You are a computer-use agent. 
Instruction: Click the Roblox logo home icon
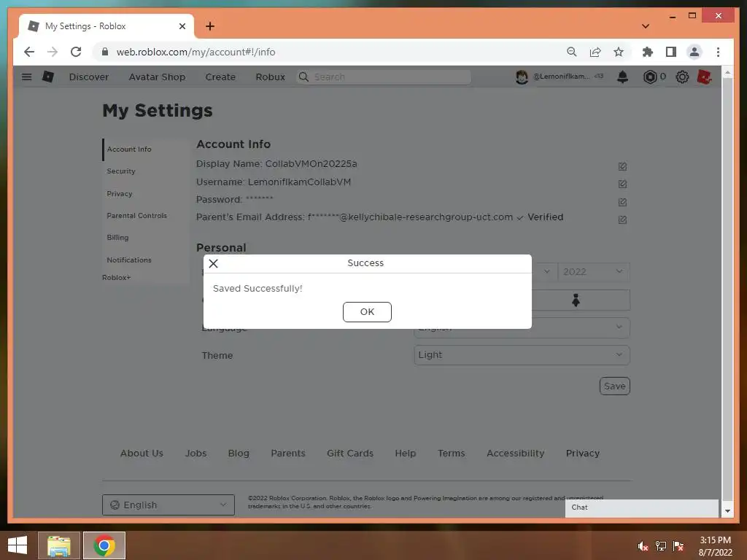click(48, 77)
